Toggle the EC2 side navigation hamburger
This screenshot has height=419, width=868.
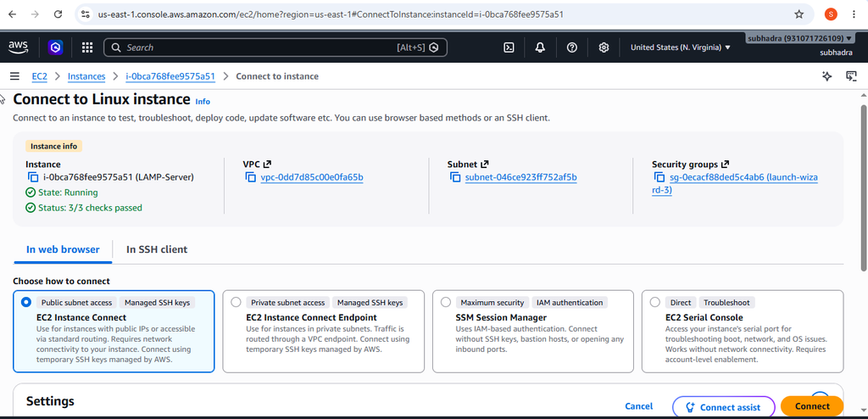point(14,76)
